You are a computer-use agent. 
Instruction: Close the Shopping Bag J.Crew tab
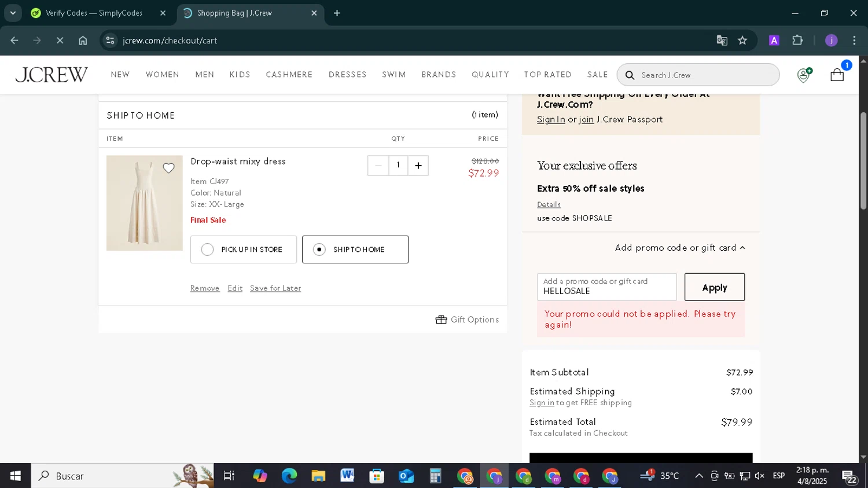314,13
